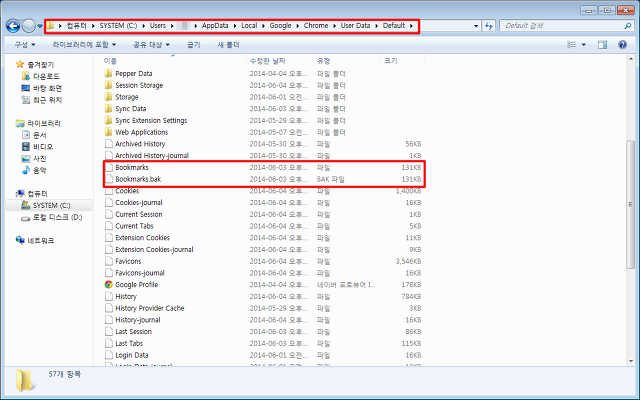Select 로컬 디스크 (D:) drive
Screen dimensions: 640x400
57,217
